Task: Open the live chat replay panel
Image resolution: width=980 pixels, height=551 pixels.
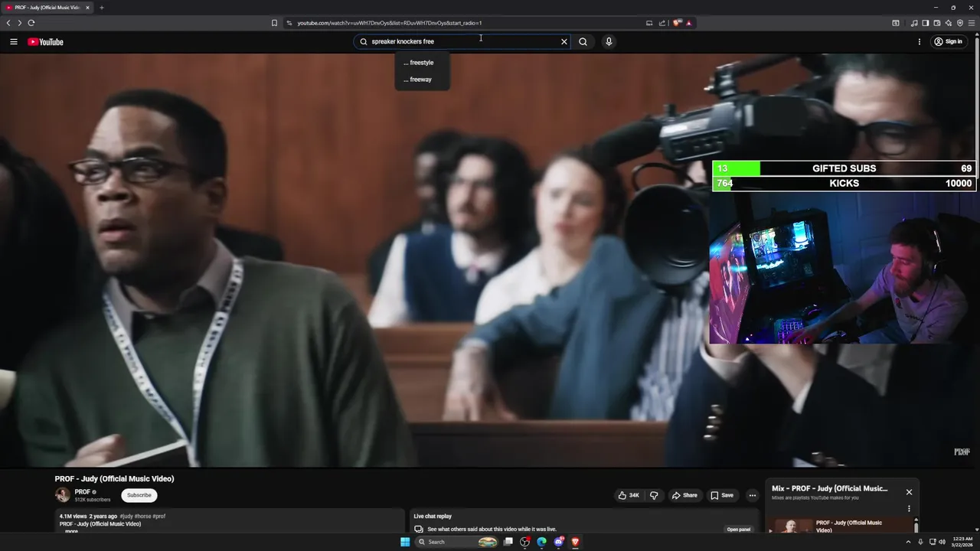Action: click(739, 530)
